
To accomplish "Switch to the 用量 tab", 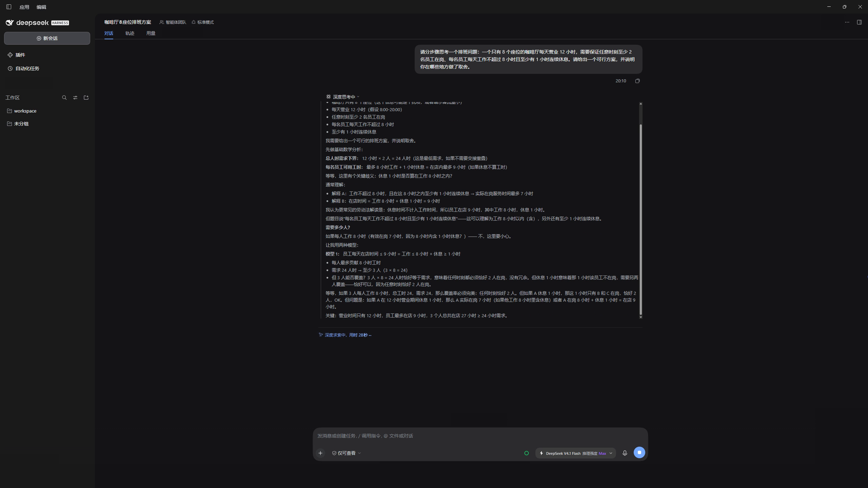I will click(151, 33).
